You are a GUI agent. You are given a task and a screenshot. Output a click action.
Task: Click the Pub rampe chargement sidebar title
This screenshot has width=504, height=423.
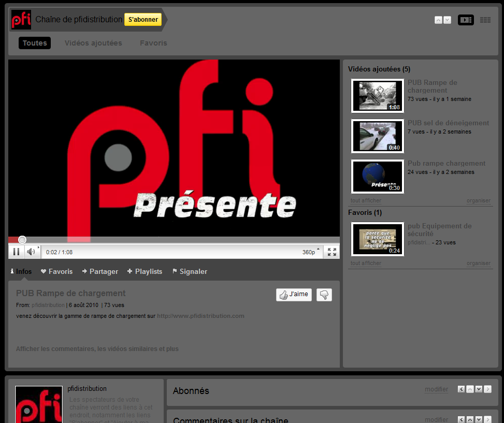pyautogui.click(x=447, y=164)
